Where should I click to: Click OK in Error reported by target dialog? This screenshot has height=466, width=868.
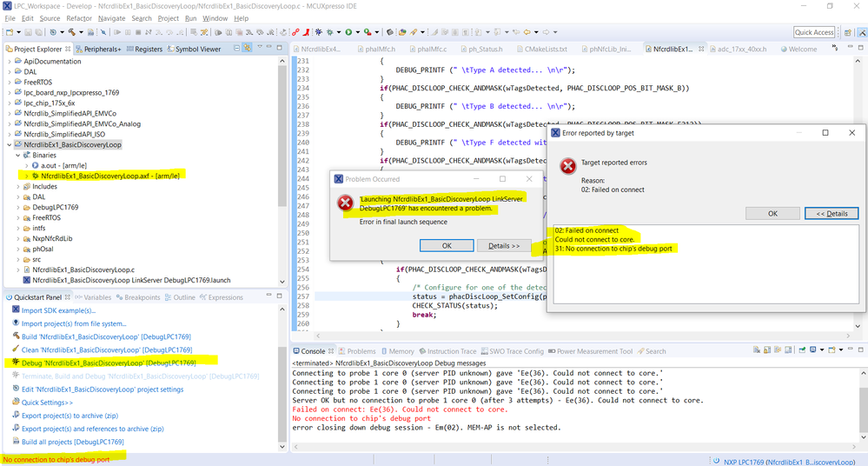772,213
